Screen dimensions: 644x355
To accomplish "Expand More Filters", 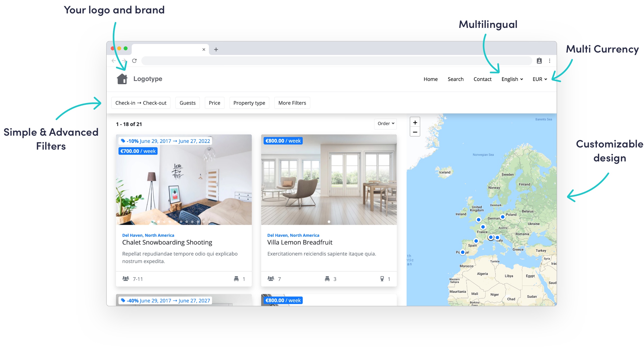I will tap(292, 103).
